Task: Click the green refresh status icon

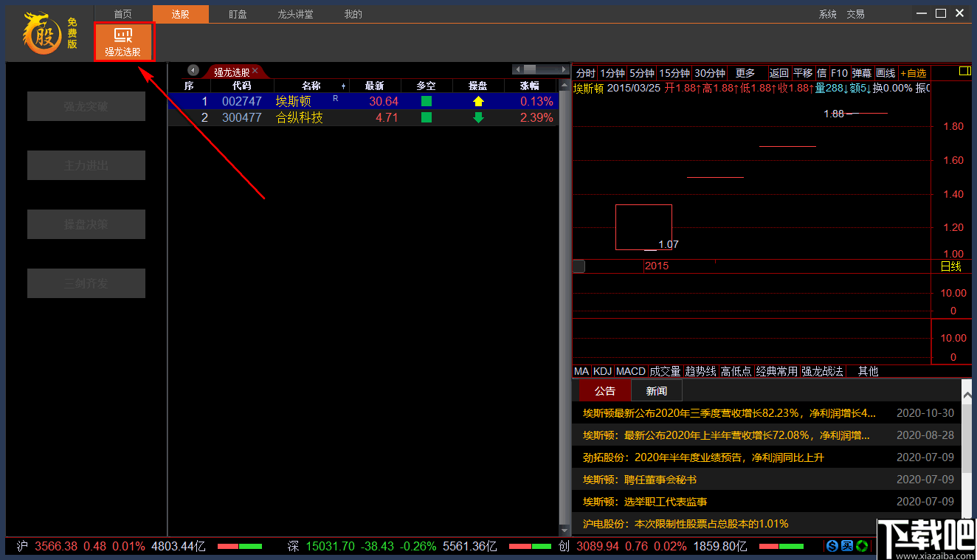Action: 861,547
